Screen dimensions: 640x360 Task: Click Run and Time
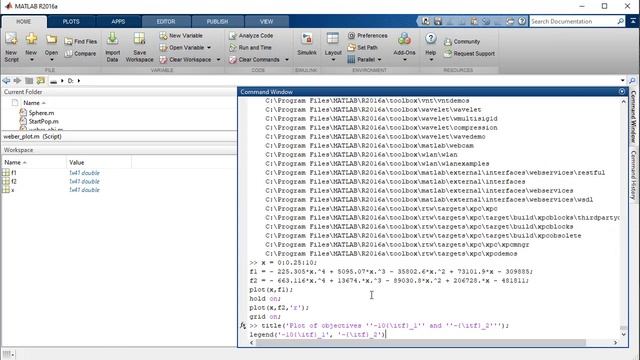[x=250, y=47]
